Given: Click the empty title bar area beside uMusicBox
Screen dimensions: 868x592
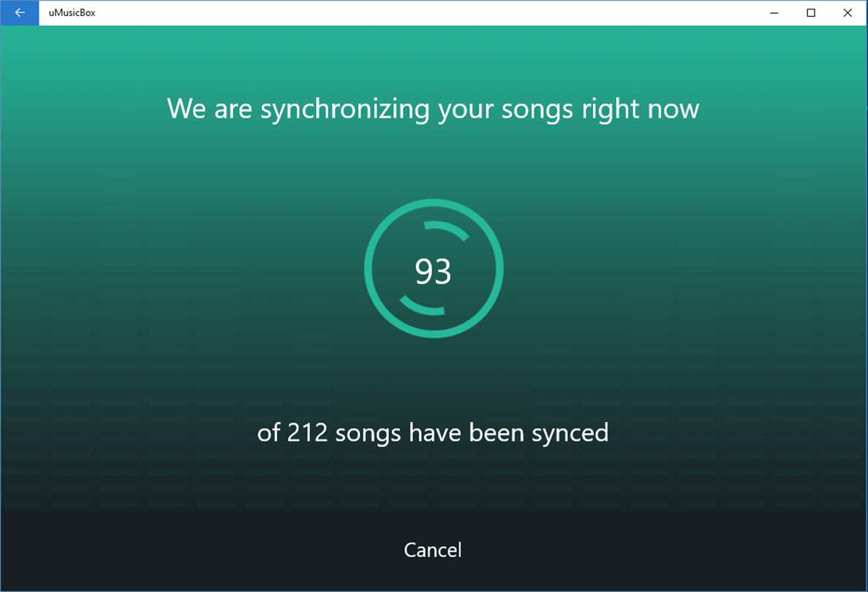Looking at the screenshot, I should point(426,12).
